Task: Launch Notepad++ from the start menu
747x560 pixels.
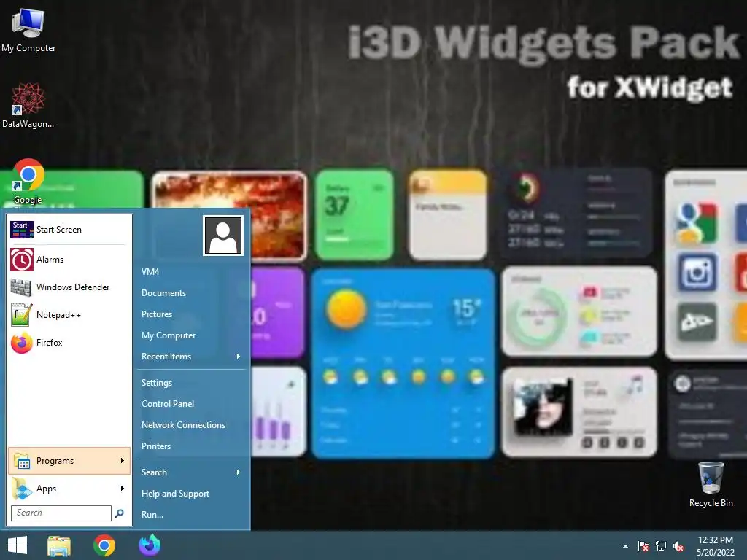Action: 69,315
